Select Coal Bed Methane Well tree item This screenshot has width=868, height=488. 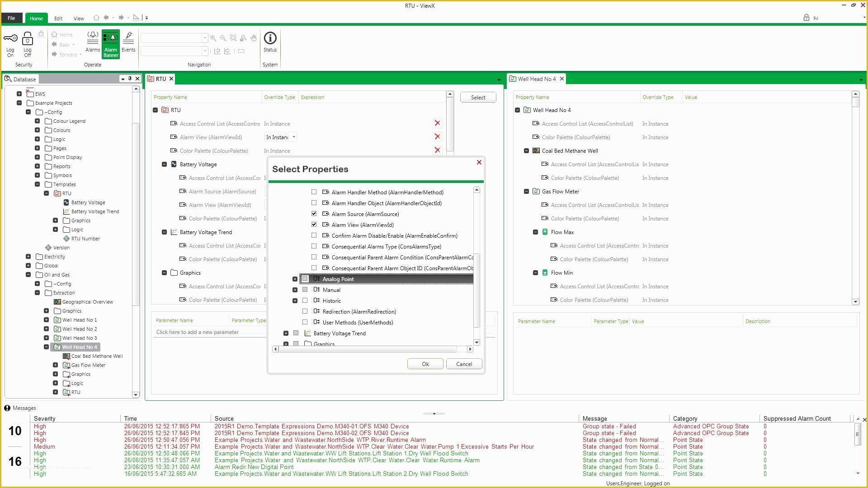[93, 356]
